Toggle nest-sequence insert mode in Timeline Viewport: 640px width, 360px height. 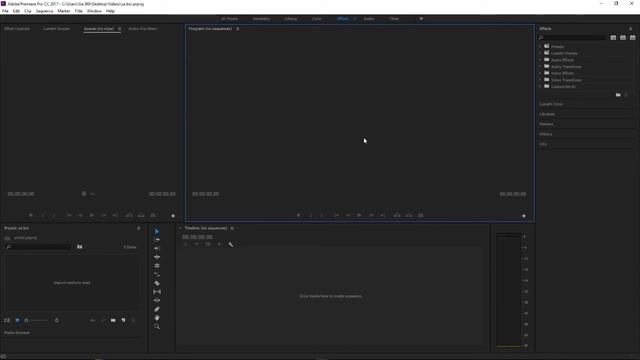click(x=185, y=244)
